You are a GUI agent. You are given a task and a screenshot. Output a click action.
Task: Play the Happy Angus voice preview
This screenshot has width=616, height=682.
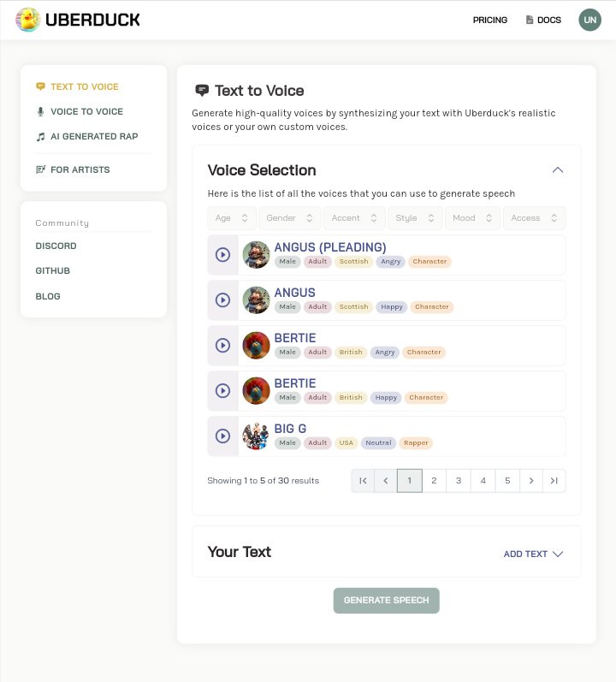[222, 300]
